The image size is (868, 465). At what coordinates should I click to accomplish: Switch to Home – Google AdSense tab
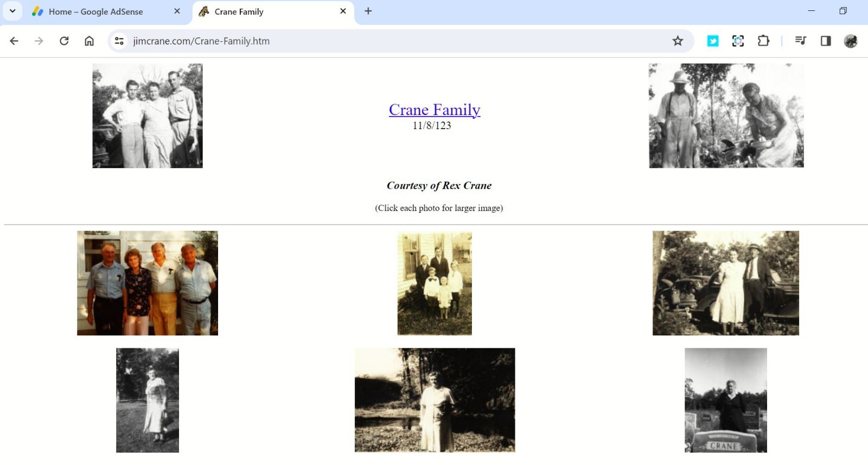(x=107, y=11)
